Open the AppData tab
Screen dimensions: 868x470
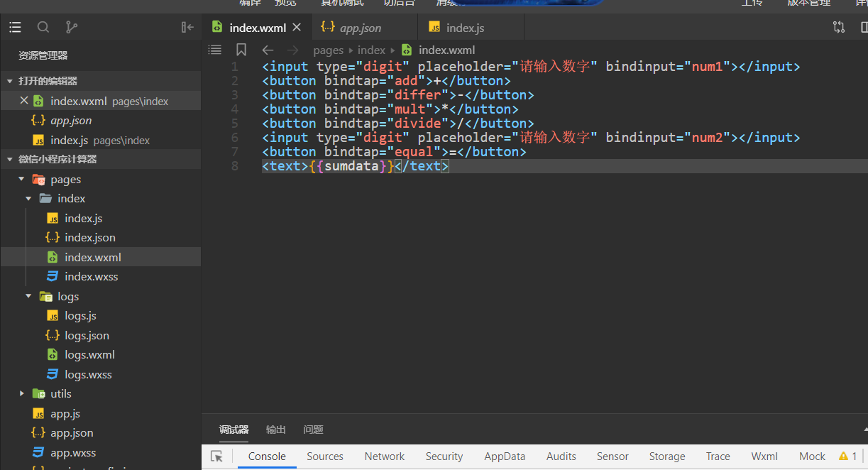(x=505, y=457)
